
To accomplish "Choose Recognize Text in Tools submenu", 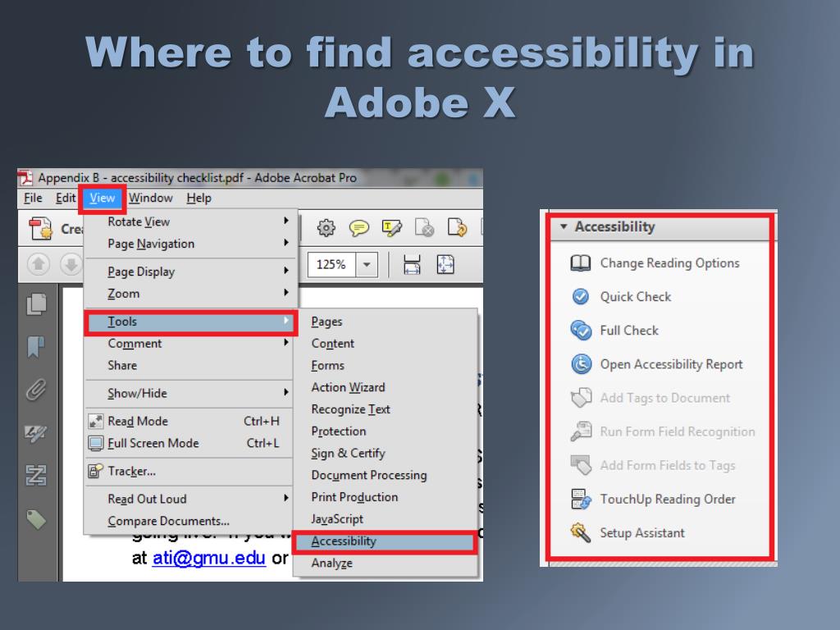I will point(351,409).
